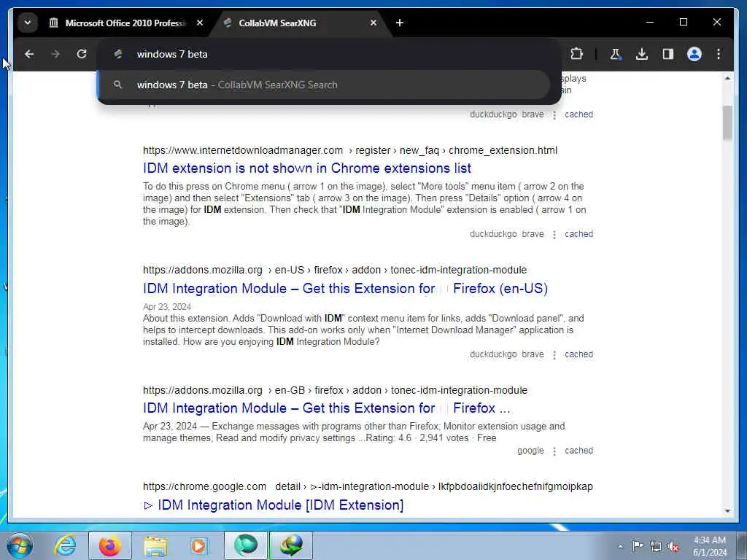Viewport: 747px width, 560px height.
Task: Select the CollabVM SearXNG tab
Action: (277, 23)
